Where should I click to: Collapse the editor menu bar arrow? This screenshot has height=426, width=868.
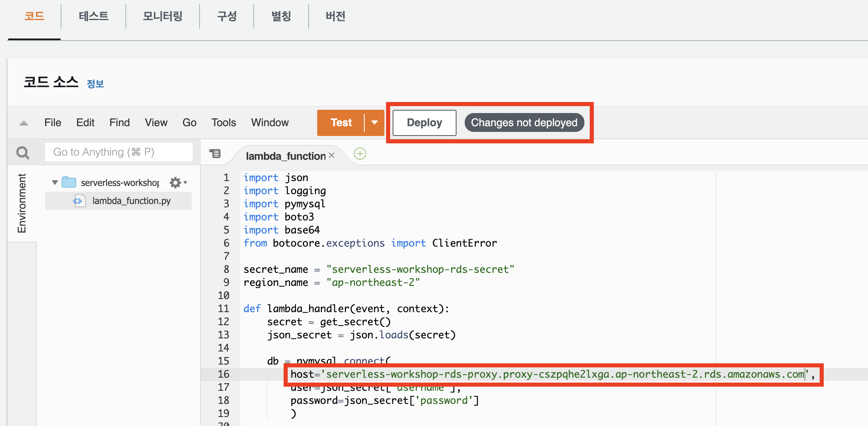pos(24,123)
